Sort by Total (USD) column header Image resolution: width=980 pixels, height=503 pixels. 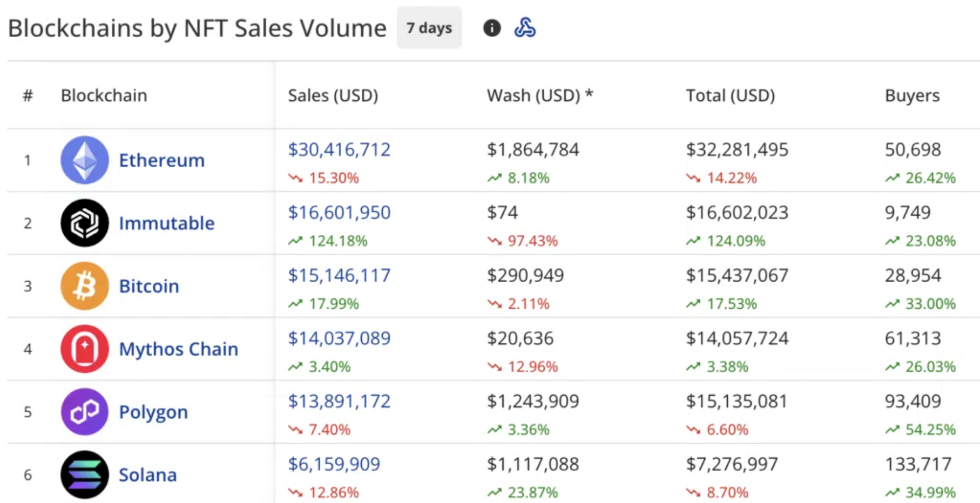[x=730, y=95]
